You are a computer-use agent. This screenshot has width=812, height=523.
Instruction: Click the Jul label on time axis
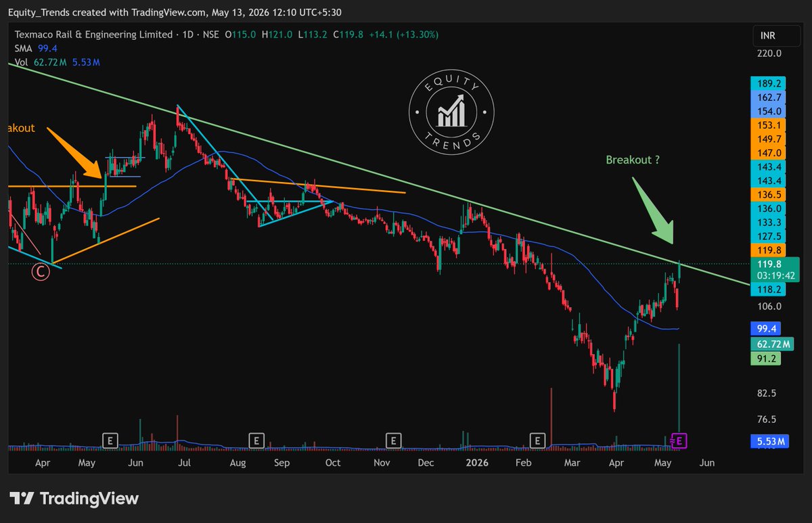click(x=184, y=463)
